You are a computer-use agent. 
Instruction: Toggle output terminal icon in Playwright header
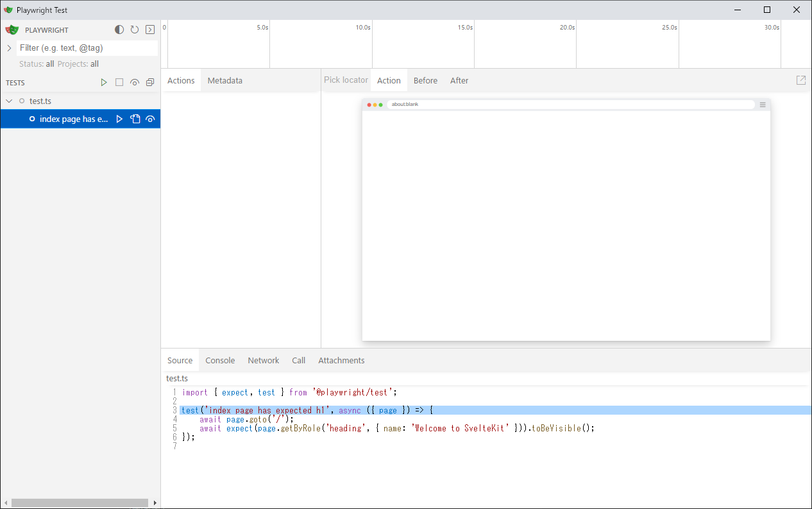click(x=150, y=30)
